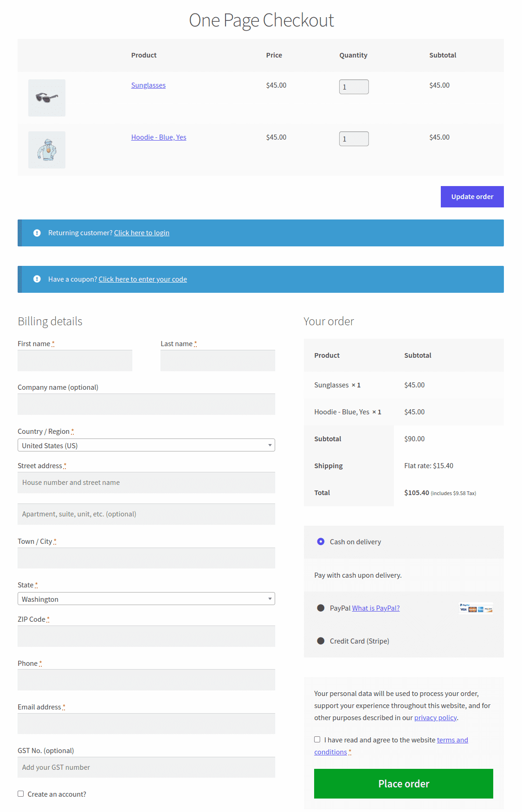Click the Your order heading
522x812 pixels.
[329, 322]
